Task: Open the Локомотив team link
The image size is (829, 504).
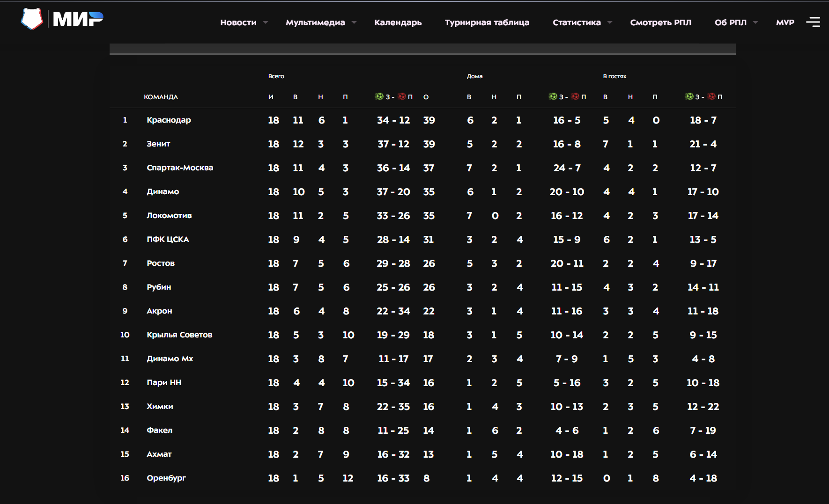Action: point(169,216)
